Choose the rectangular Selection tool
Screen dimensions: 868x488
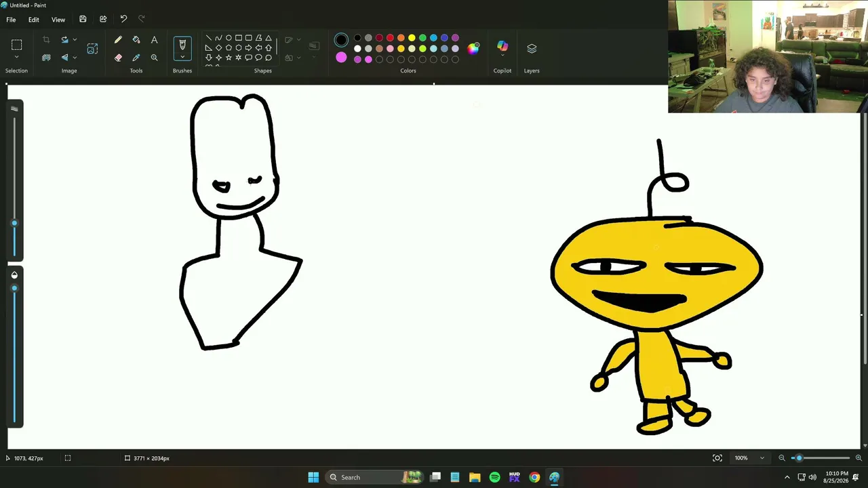pos(17,45)
